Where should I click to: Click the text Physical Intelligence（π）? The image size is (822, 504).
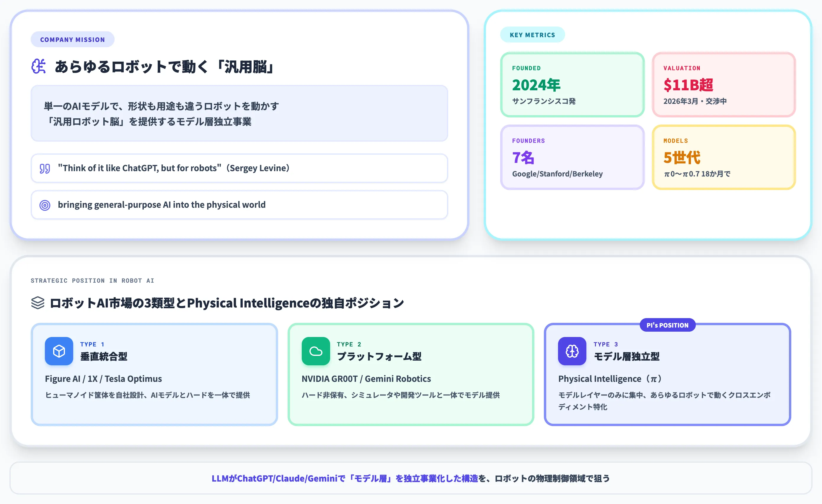click(x=610, y=379)
